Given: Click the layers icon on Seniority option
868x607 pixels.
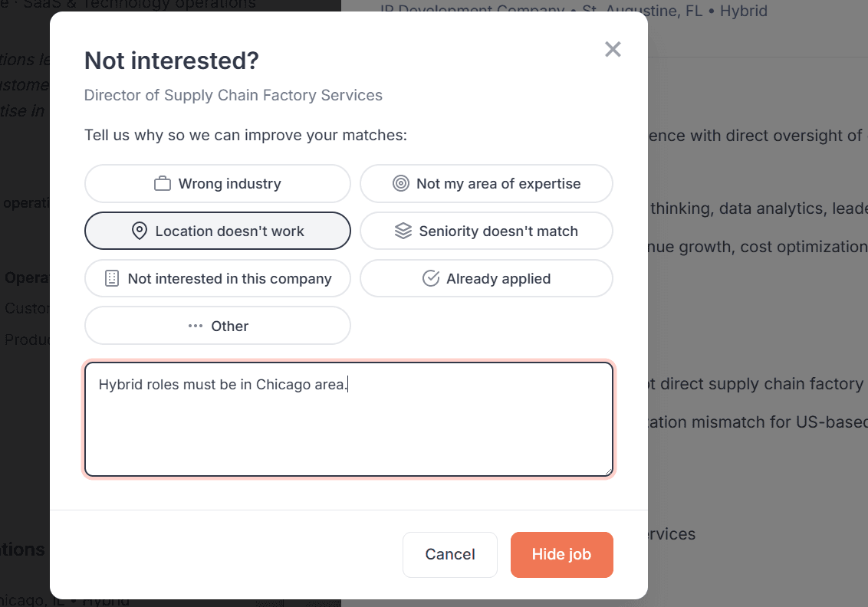Looking at the screenshot, I should click(403, 231).
